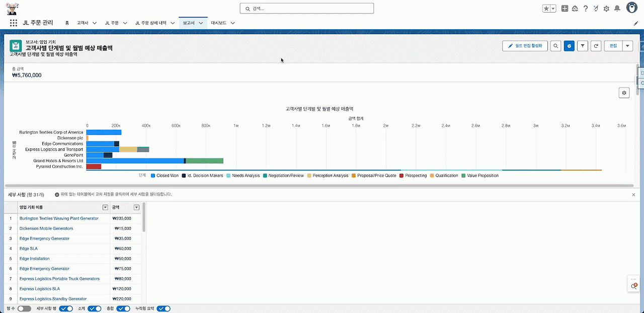Click the Prospecting legend swatch
This screenshot has width=644, height=313.
pos(401,176)
